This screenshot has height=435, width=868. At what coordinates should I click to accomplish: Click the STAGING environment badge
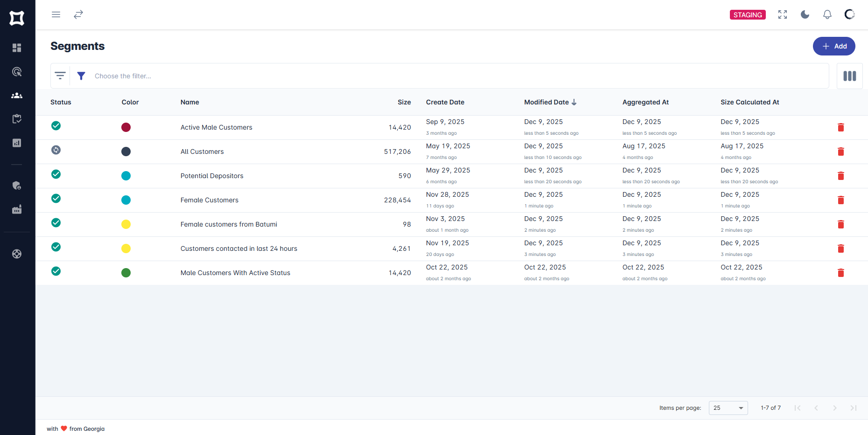(747, 14)
